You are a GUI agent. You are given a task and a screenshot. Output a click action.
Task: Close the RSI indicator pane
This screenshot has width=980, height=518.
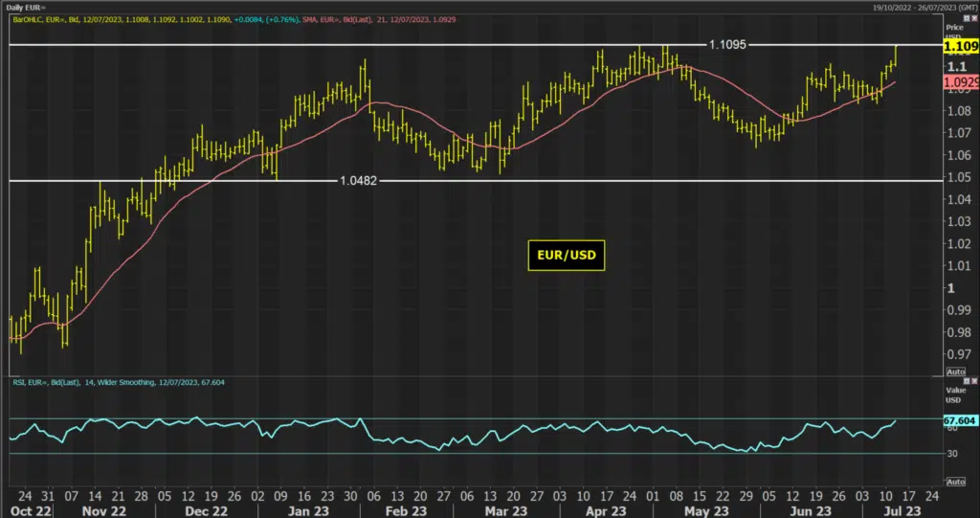973,381
